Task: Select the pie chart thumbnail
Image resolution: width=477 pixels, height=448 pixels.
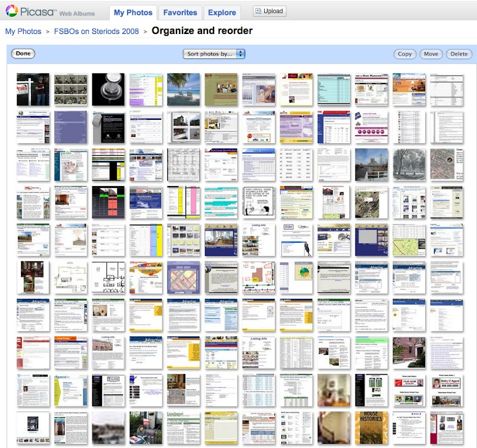Action: (x=296, y=277)
